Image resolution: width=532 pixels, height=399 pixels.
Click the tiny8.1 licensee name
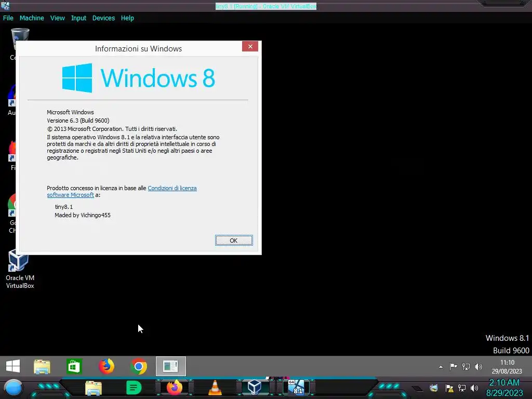tap(64, 207)
